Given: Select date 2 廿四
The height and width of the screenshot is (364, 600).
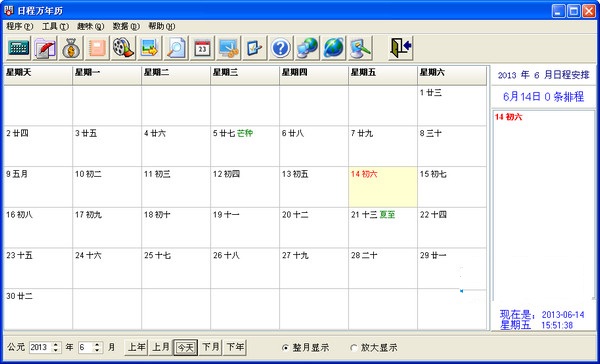Looking at the screenshot, I should tap(38, 146).
